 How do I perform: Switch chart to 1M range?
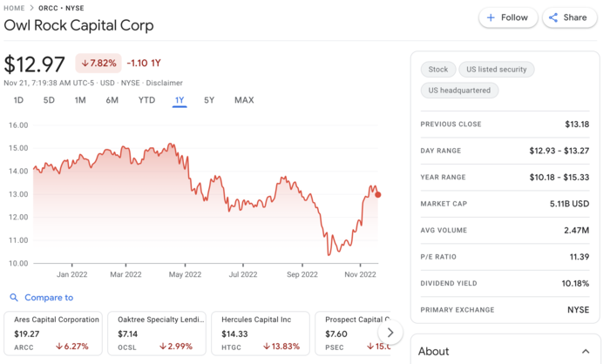tap(80, 100)
